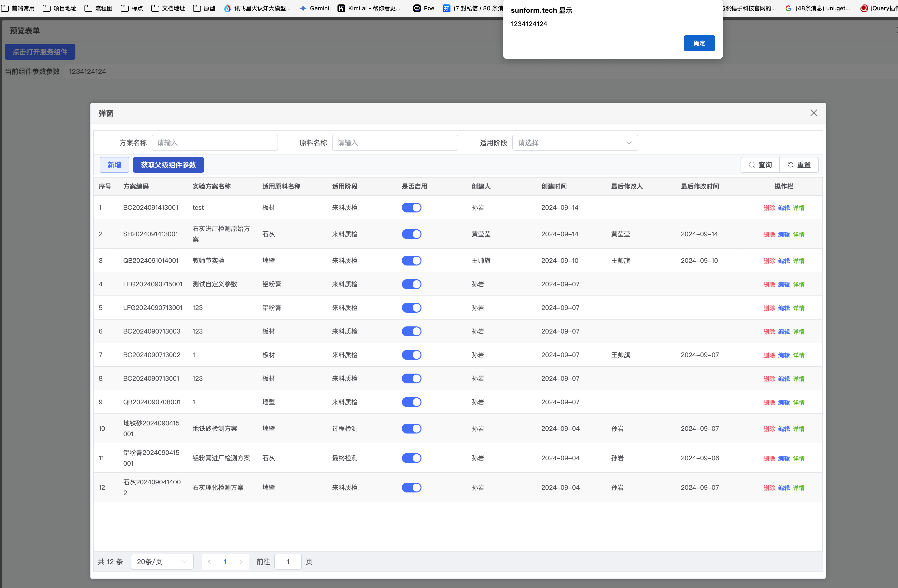Click 详情 for 地铁砂检测方案 row
Image resolution: width=898 pixels, height=588 pixels.
798,429
